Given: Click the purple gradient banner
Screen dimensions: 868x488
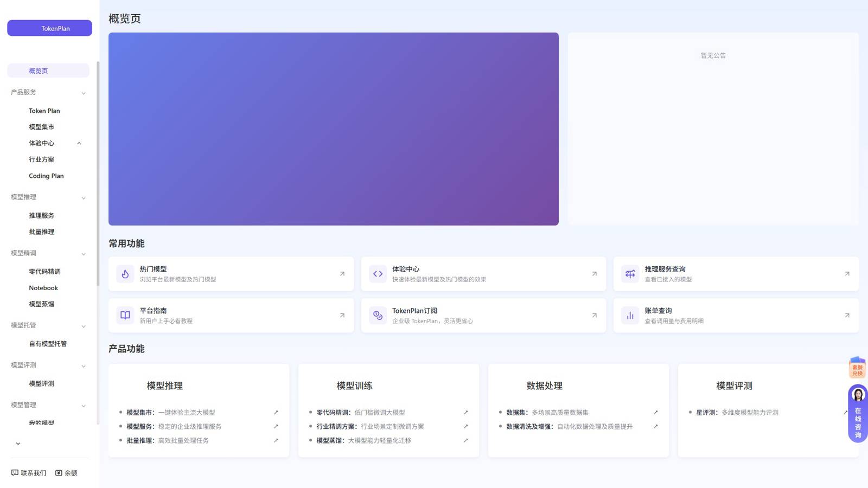Looking at the screenshot, I should tap(334, 129).
